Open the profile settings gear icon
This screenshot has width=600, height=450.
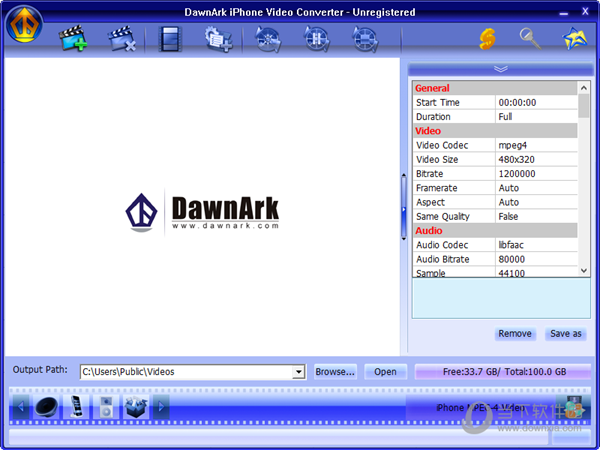tap(218, 39)
